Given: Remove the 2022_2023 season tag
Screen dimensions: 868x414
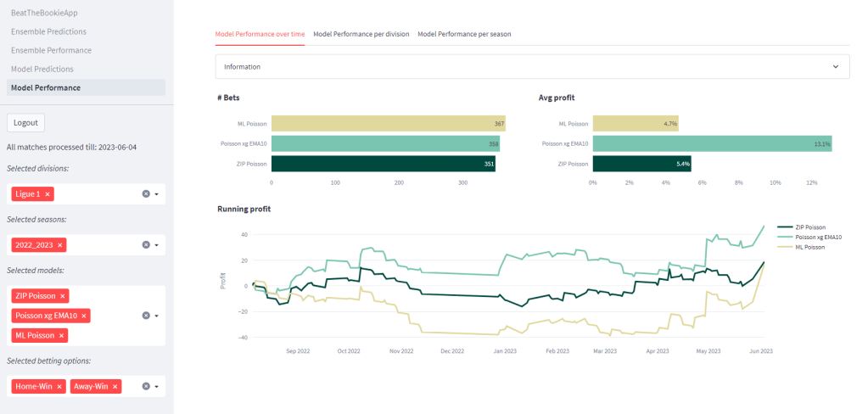Looking at the screenshot, I should (59, 245).
